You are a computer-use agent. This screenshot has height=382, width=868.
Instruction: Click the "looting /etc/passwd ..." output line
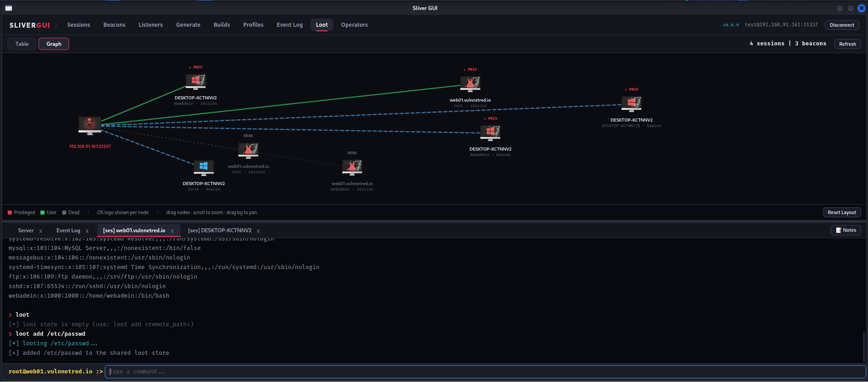click(53, 343)
